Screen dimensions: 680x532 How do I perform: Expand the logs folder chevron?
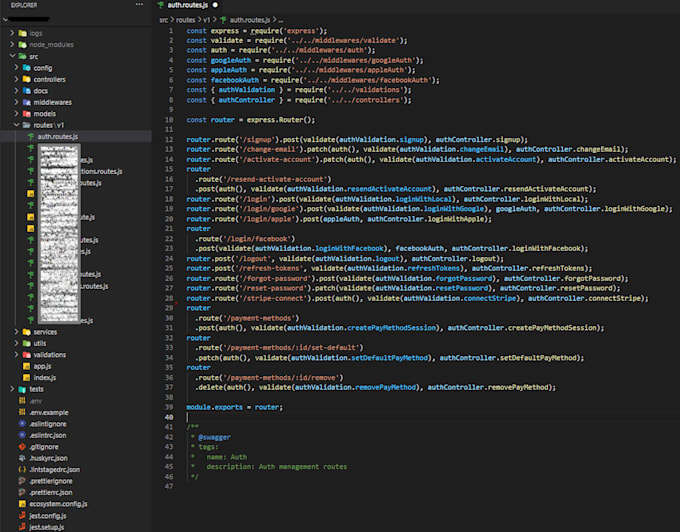point(12,33)
